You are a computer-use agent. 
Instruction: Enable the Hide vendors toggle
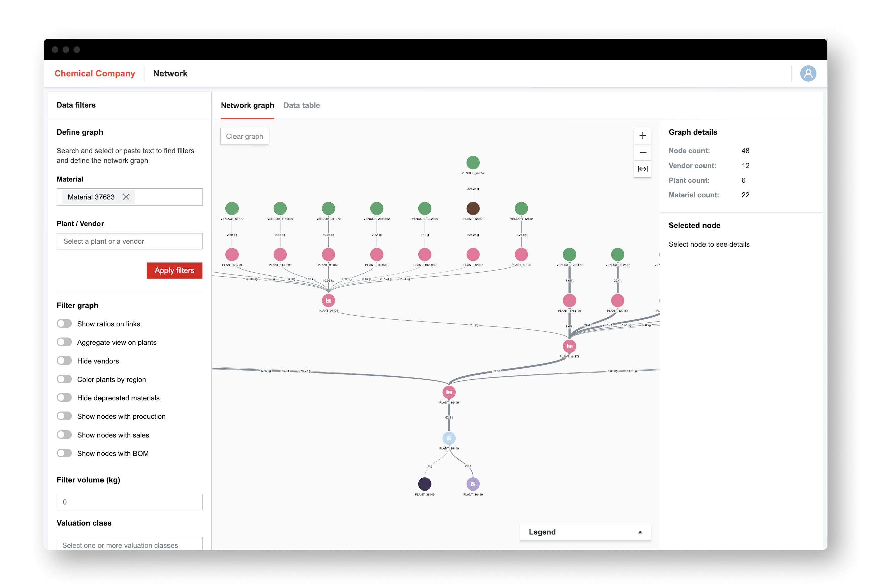(64, 361)
